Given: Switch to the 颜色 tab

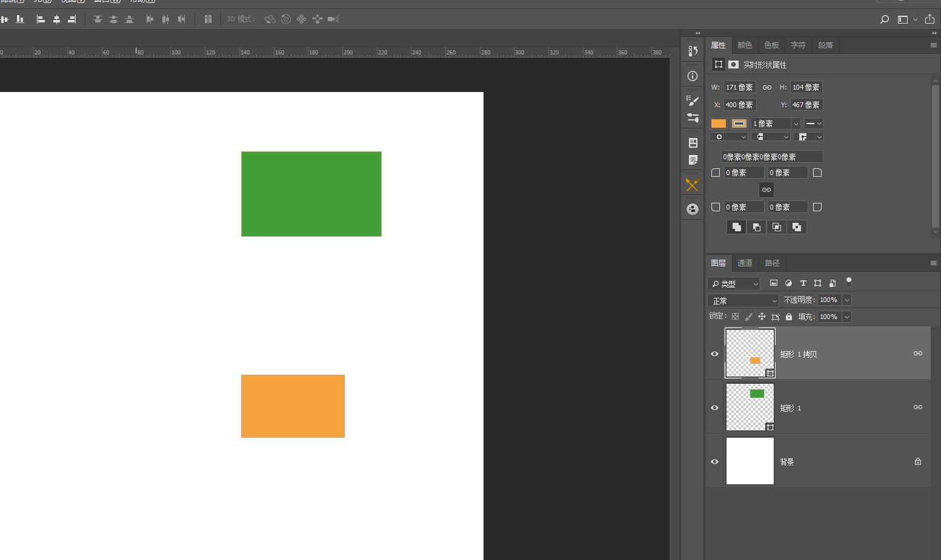Looking at the screenshot, I should tap(745, 45).
